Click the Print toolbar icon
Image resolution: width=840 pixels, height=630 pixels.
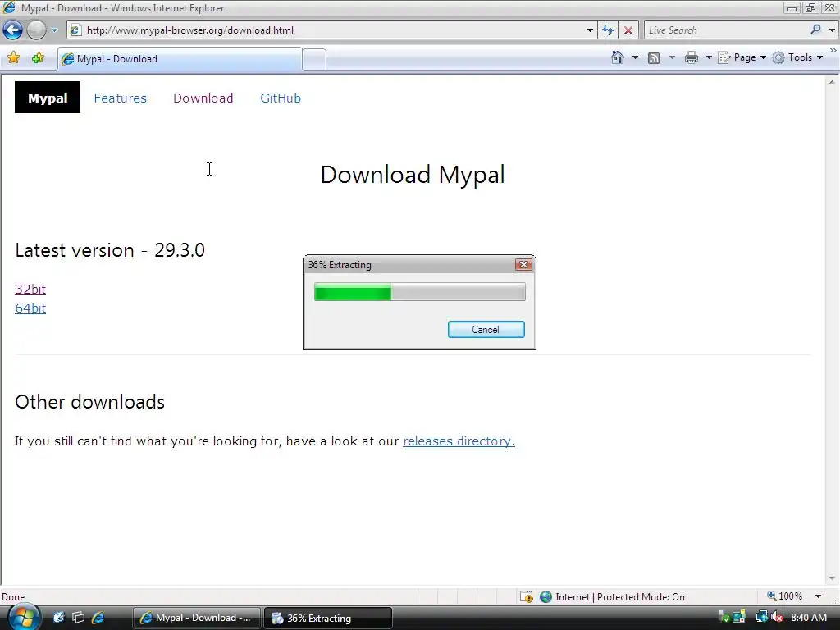pos(692,57)
